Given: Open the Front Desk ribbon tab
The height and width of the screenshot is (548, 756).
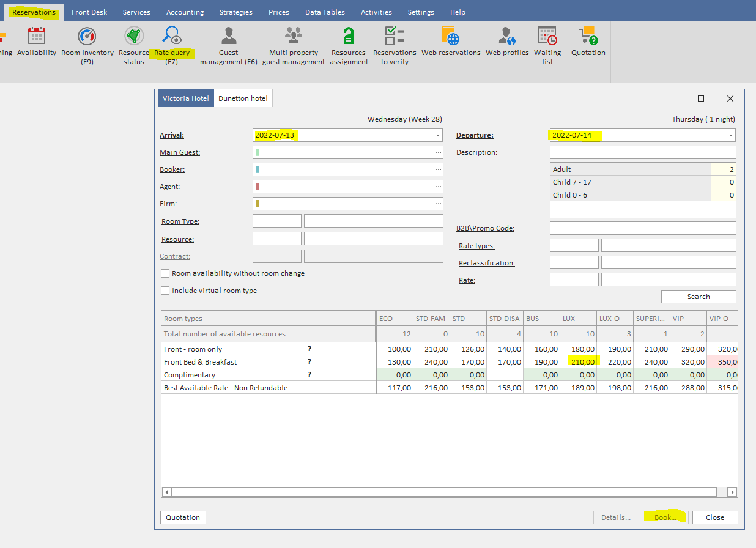Looking at the screenshot, I should point(89,12).
